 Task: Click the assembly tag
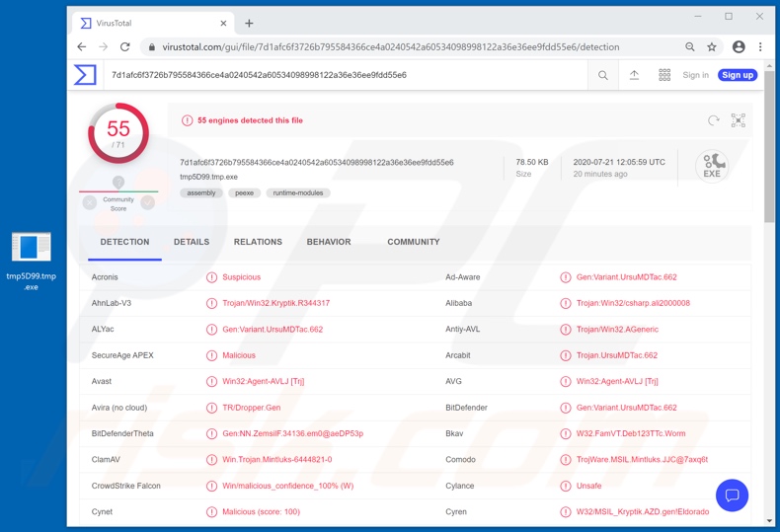[201, 192]
